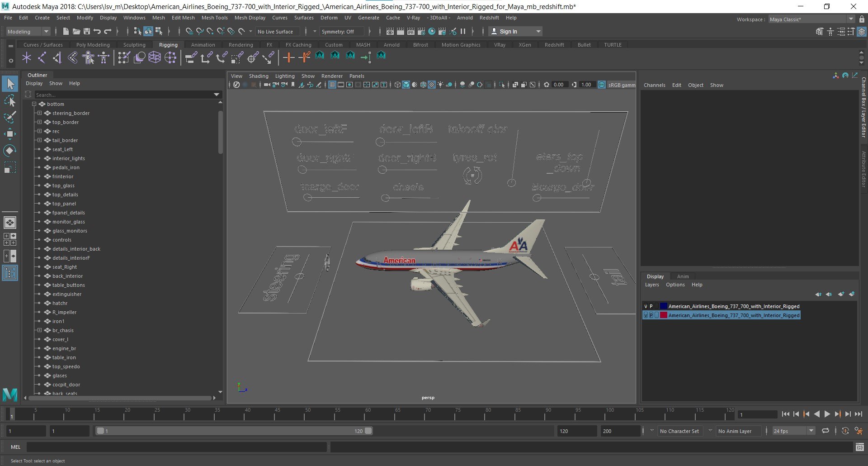
Task: Toggle V visibility of the blue layer
Action: click(646, 306)
